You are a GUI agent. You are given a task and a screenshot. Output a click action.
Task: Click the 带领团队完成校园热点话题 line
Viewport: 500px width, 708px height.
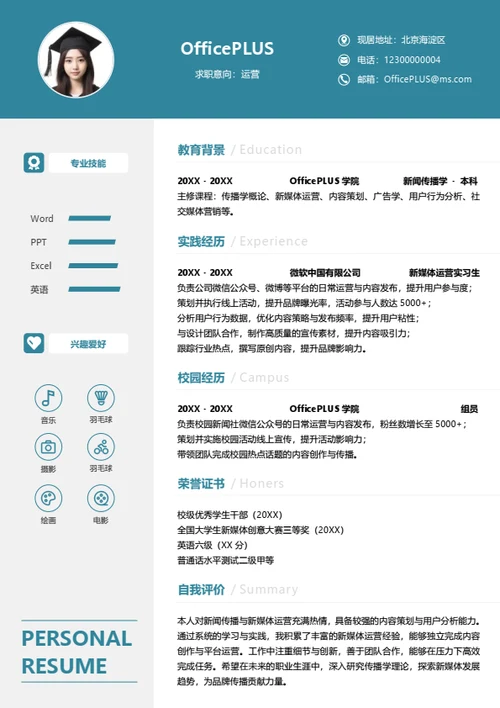pos(267,455)
